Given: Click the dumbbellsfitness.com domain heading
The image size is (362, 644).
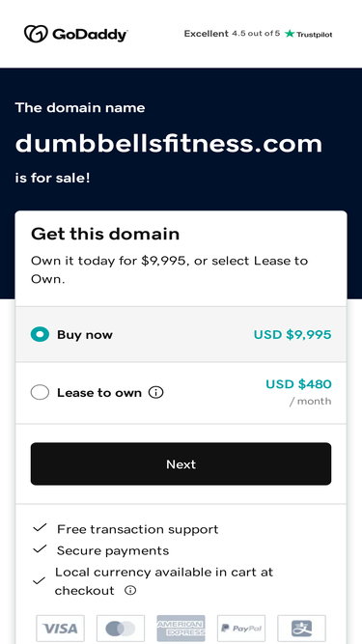Looking at the screenshot, I should [x=169, y=143].
